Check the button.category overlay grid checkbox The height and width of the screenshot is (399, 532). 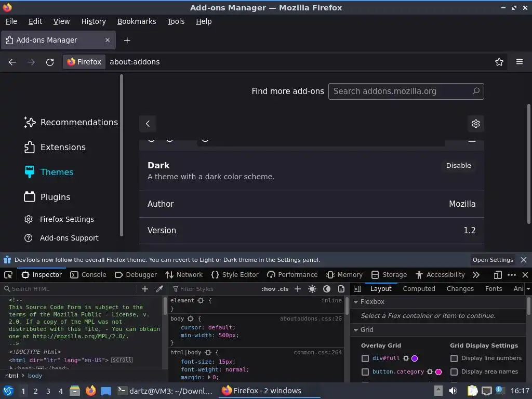point(365,372)
